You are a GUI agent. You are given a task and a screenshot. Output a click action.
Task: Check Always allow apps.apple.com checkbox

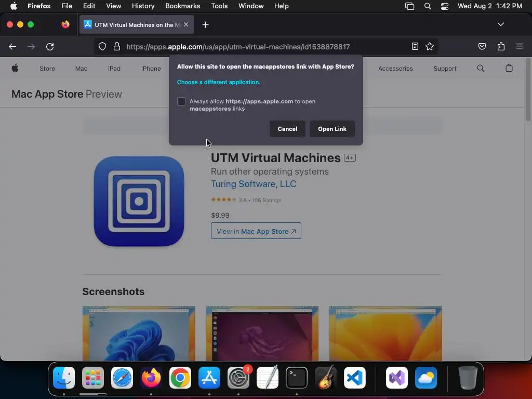[x=181, y=101]
